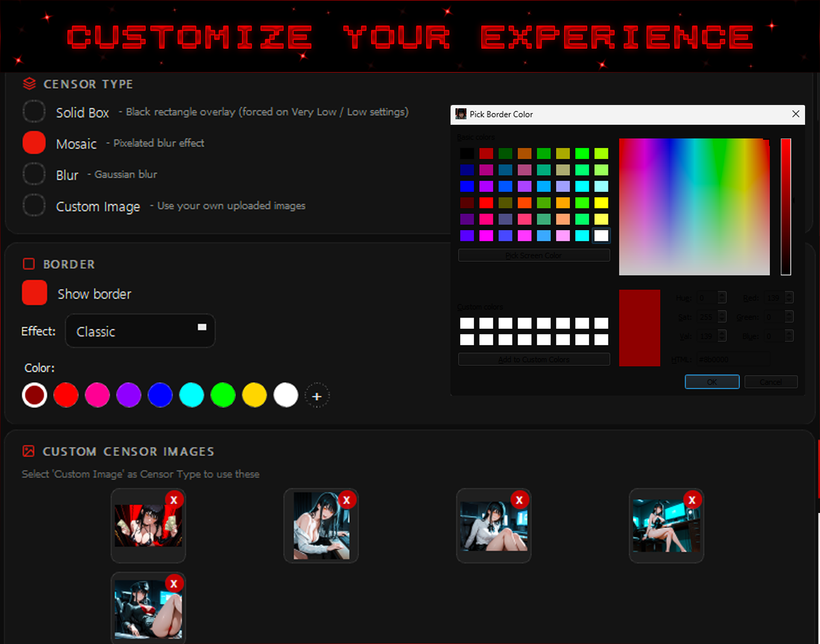Select the Solid Box censor type
Viewport: 820px width, 644px height.
(x=34, y=111)
